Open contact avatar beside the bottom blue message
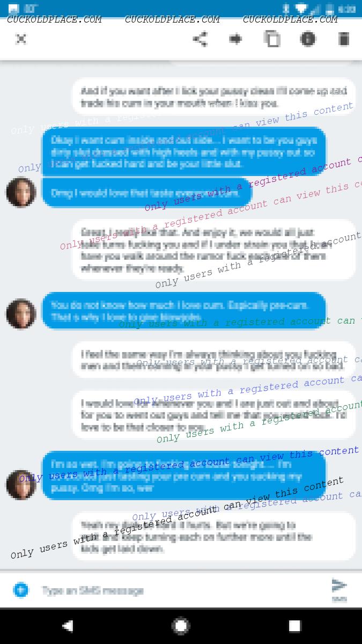The image size is (362, 644). tap(21, 485)
